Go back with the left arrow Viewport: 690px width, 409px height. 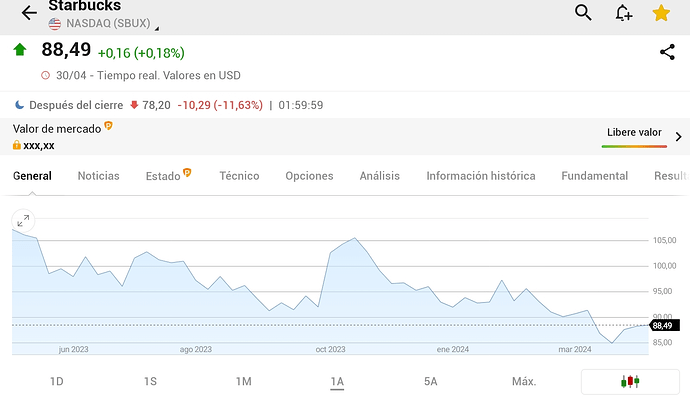[x=29, y=13]
